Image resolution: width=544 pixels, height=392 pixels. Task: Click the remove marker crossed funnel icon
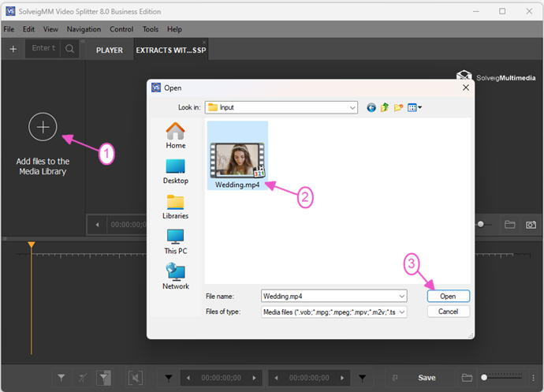[83, 378]
